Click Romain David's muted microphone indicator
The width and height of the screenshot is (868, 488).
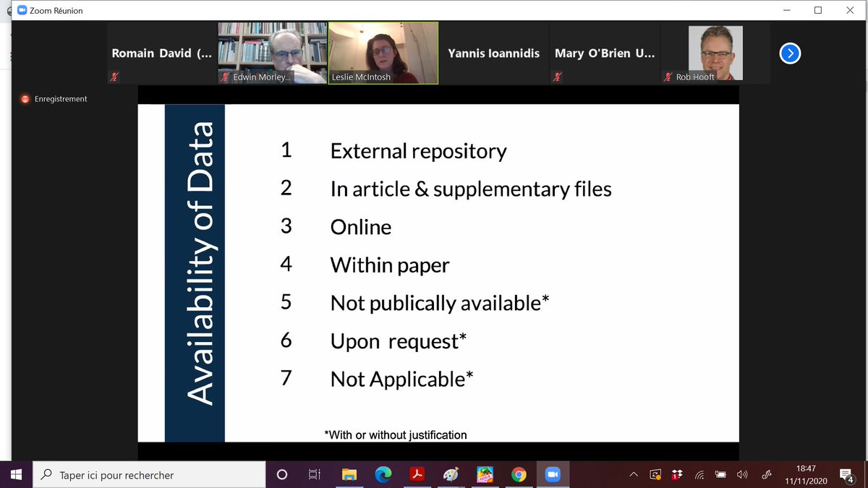click(114, 76)
